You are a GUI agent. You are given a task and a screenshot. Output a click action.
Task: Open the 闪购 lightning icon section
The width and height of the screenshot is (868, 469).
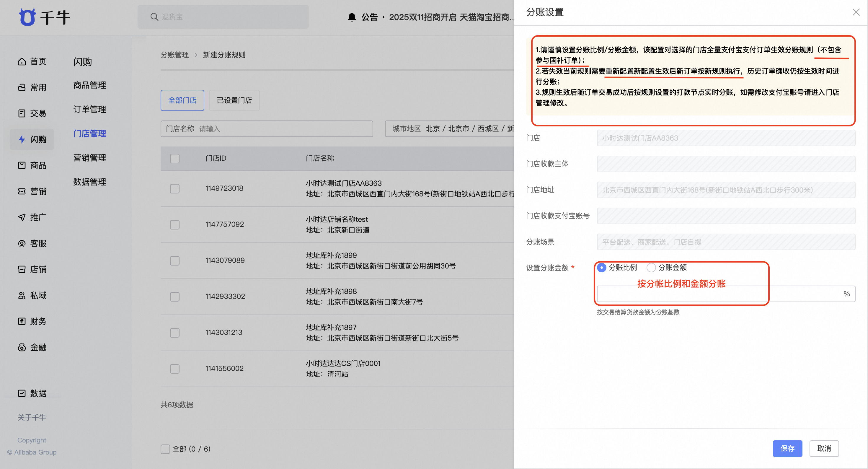(x=22, y=139)
